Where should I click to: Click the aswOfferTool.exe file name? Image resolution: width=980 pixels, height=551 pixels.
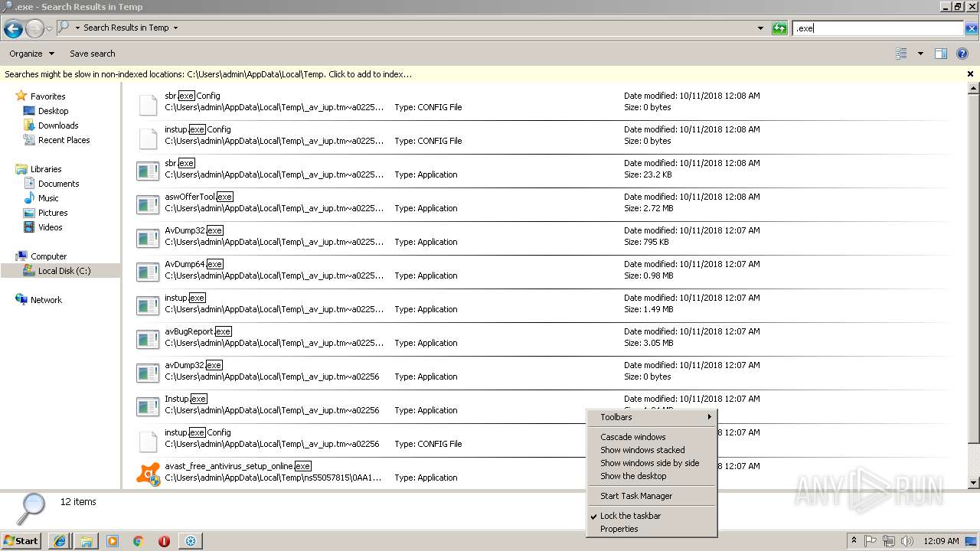(199, 197)
